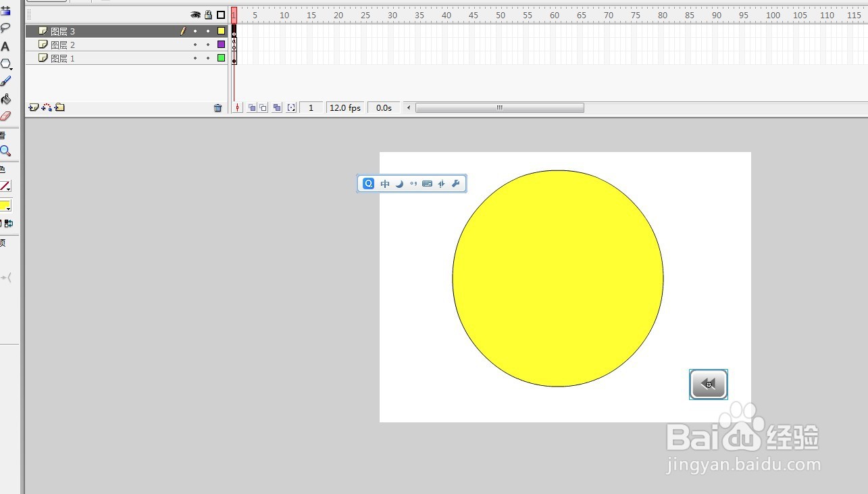Click the IME voice/skin icon before wrench

point(441,184)
